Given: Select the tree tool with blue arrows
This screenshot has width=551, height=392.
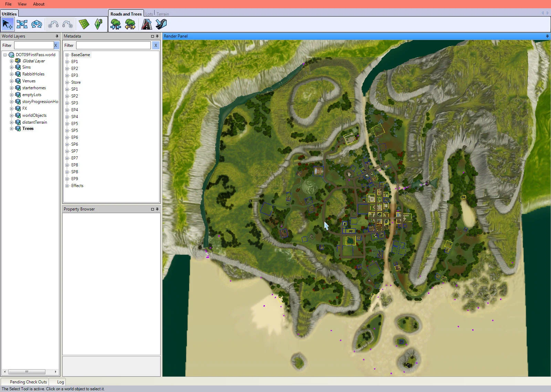Looking at the screenshot, I should 116,24.
